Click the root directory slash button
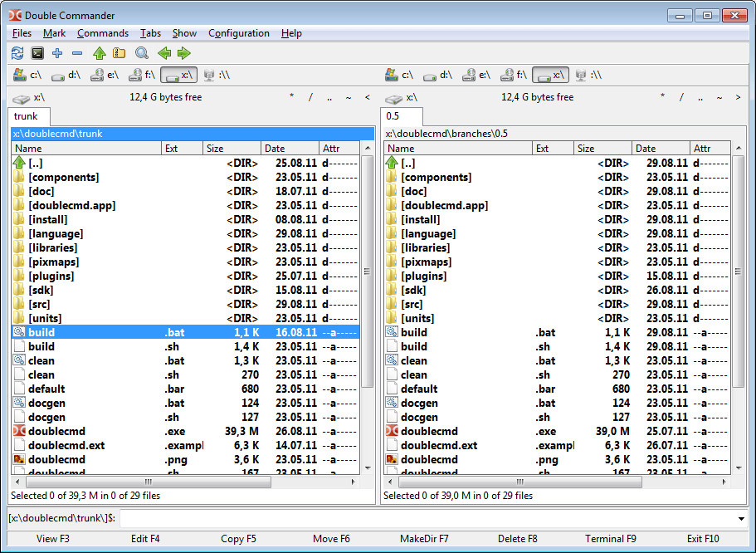Viewport: 756px width, 553px height. coord(310,97)
